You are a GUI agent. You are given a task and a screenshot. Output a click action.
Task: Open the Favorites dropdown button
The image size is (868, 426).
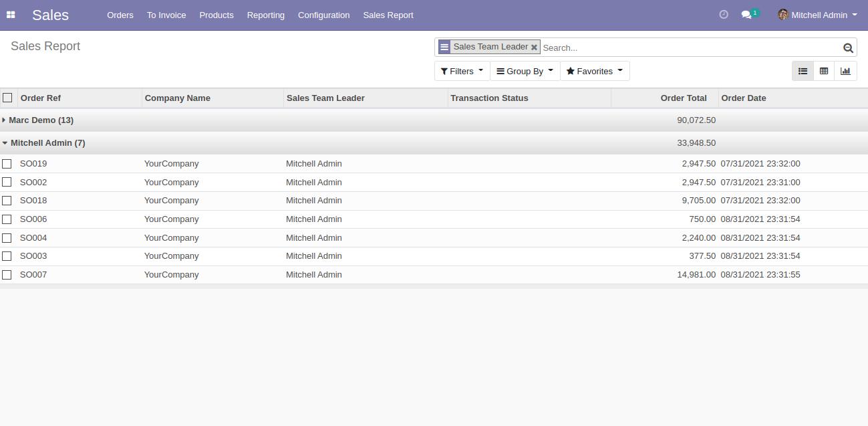pos(594,71)
